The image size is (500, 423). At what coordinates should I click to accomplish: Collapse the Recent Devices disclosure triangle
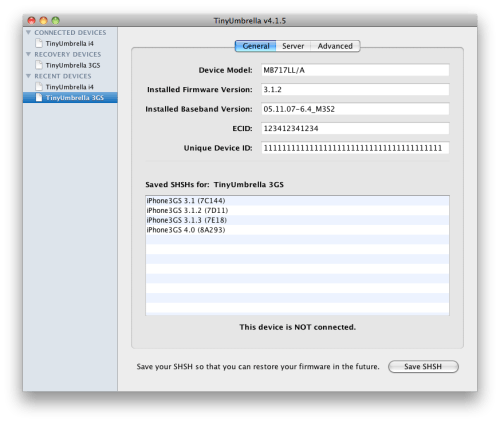coord(29,76)
